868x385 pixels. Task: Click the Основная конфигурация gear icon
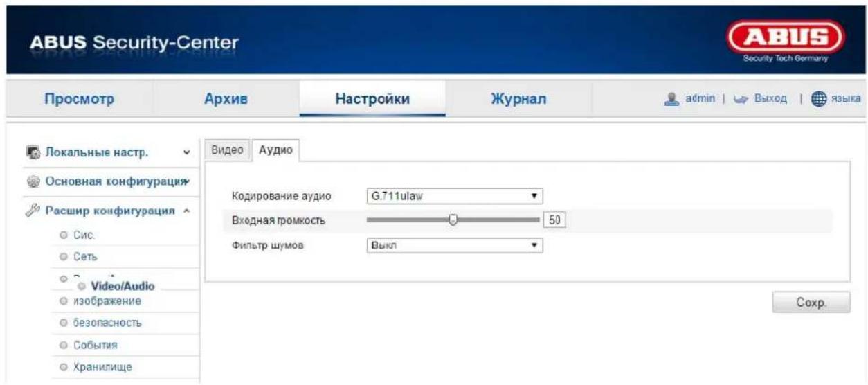[34, 183]
